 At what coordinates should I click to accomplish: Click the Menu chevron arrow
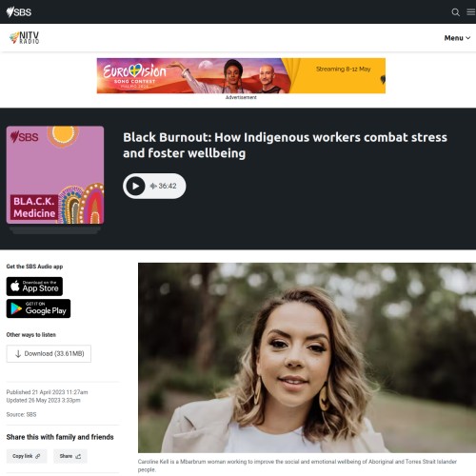click(467, 38)
